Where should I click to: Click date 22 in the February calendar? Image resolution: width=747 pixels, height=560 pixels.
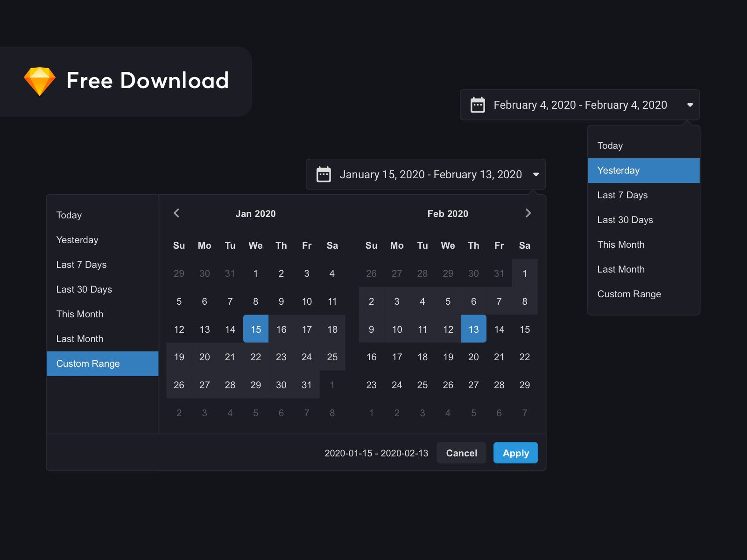pos(524,357)
